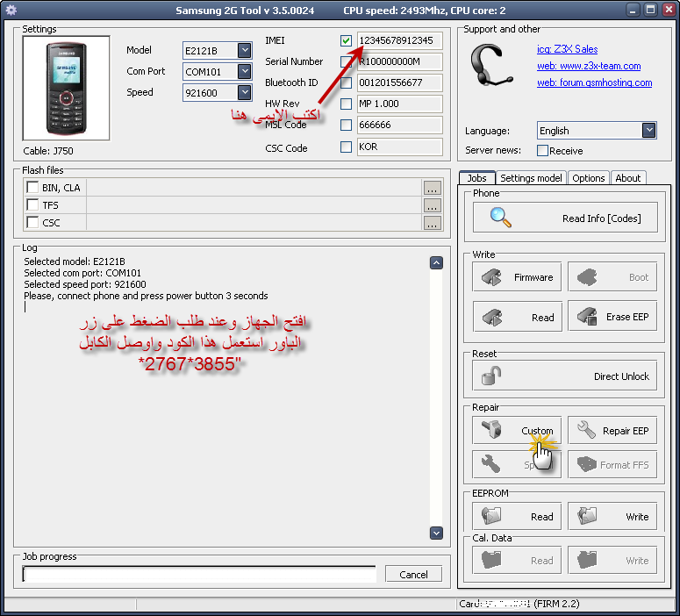Click the Job progress bar
The image size is (680, 616).
pyautogui.click(x=199, y=574)
